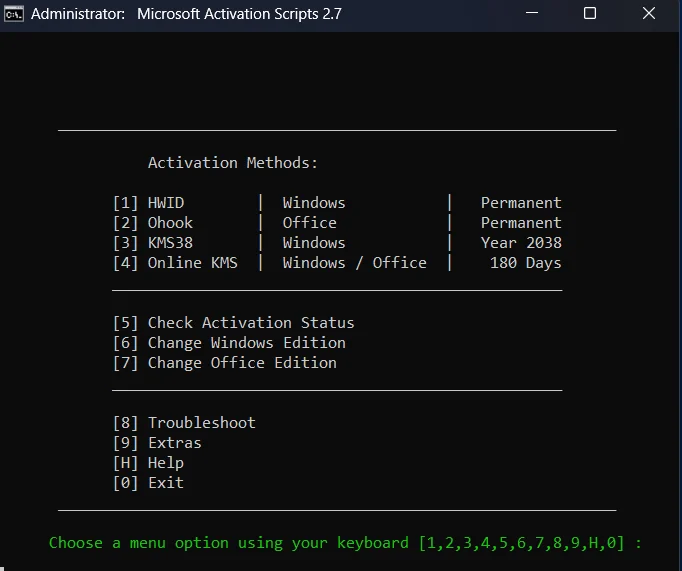This screenshot has height=571, width=682.
Task: Click 'Permanent' in the Ohook row
Action: coord(521,223)
